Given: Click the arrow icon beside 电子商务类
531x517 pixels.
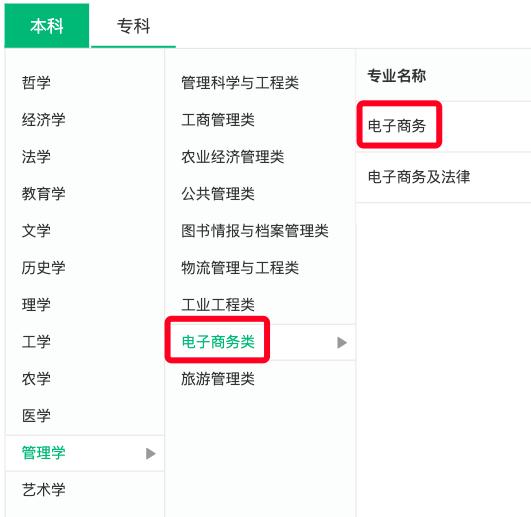Looking at the screenshot, I should (342, 342).
